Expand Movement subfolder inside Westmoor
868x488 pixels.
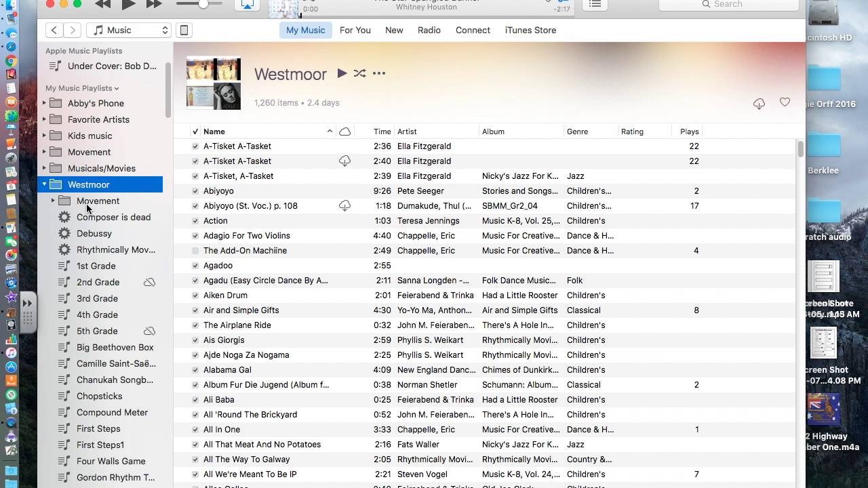(53, 201)
